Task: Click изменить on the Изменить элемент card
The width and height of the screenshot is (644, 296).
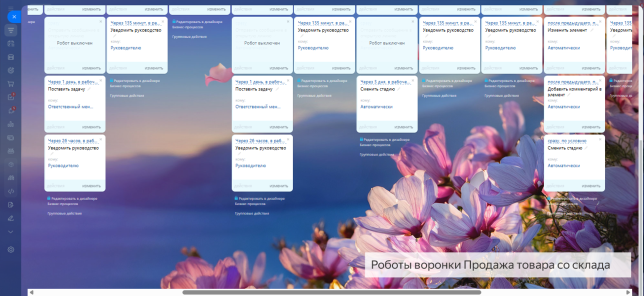Action: pyautogui.click(x=591, y=68)
